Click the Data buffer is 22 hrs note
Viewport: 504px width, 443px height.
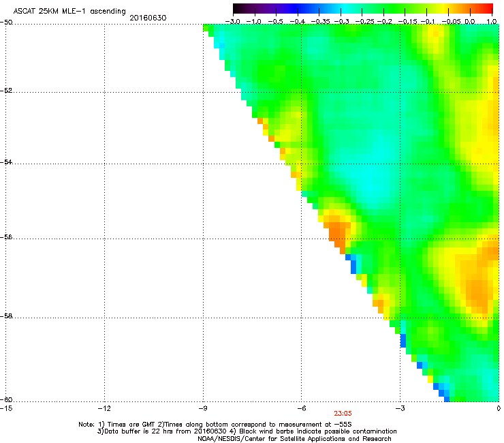[x=247, y=431]
